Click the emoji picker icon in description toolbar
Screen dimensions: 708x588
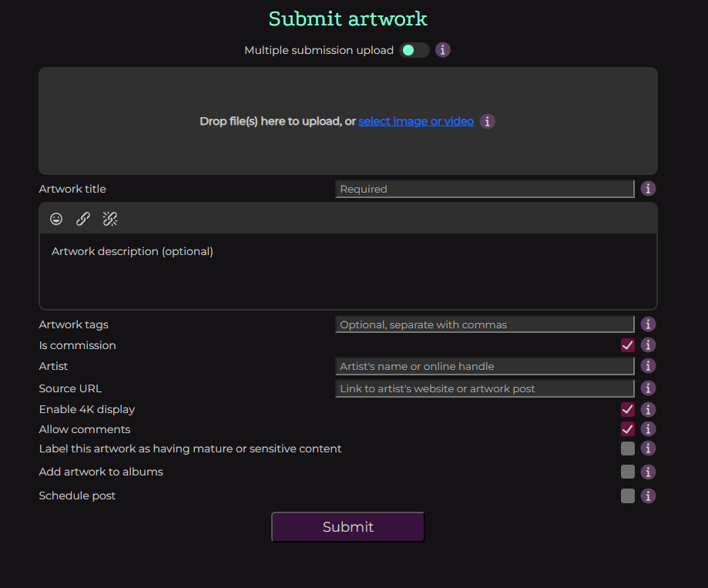(56, 219)
